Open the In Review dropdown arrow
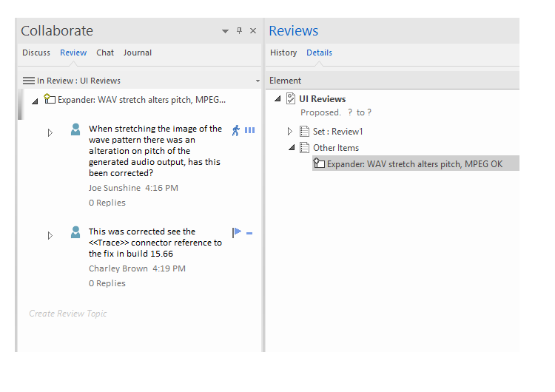 tap(258, 81)
